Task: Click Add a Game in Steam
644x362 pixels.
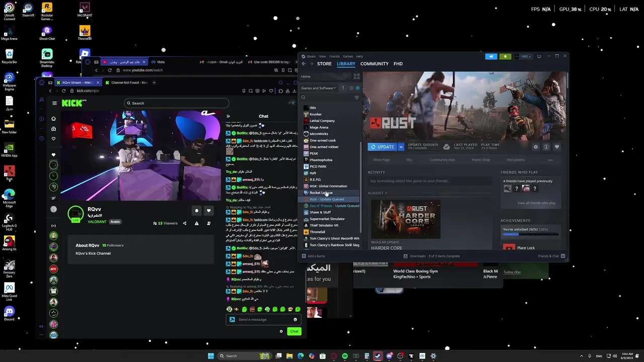Action: (x=313, y=256)
